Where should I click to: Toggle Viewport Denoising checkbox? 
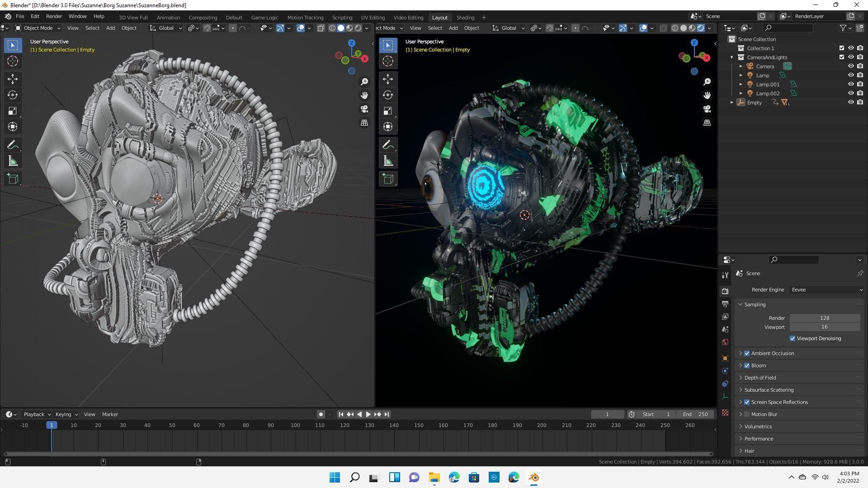tap(793, 338)
